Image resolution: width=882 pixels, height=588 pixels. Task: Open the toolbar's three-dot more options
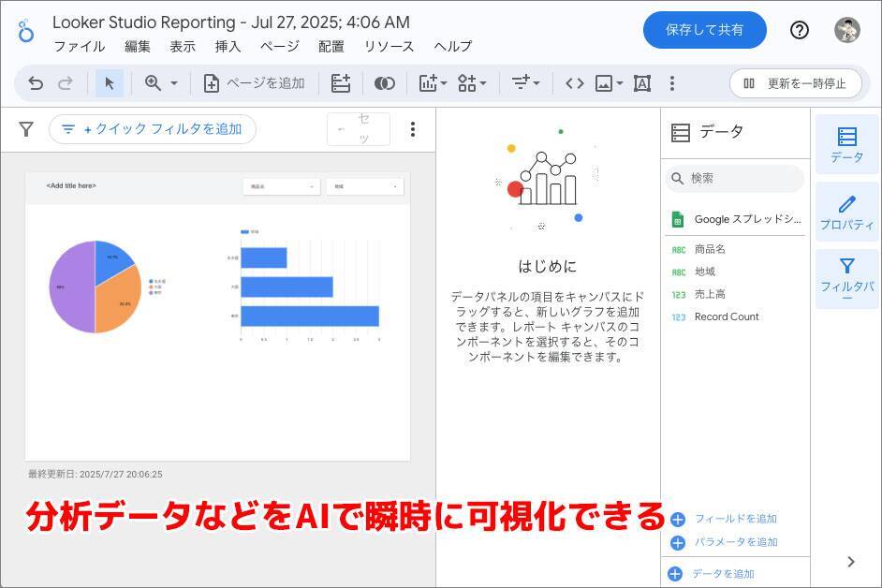[x=671, y=83]
